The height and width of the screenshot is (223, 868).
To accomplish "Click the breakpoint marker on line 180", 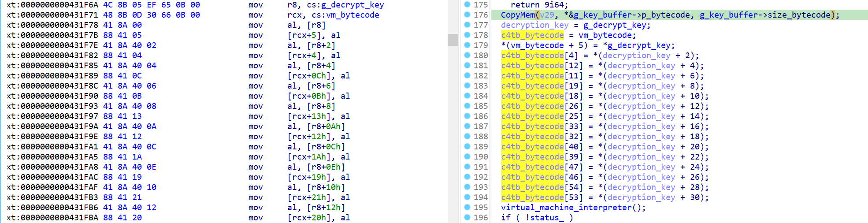I will (467, 55).
